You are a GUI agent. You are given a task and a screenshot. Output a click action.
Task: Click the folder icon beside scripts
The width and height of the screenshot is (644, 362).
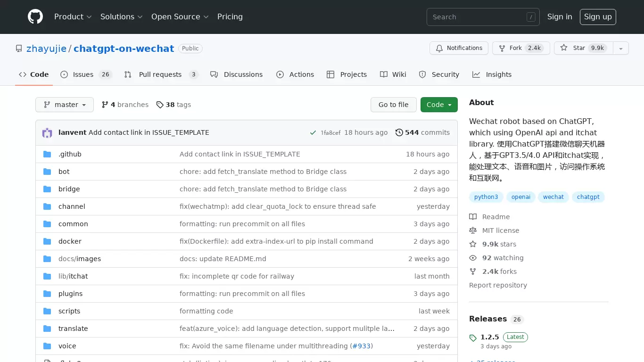pyautogui.click(x=47, y=311)
